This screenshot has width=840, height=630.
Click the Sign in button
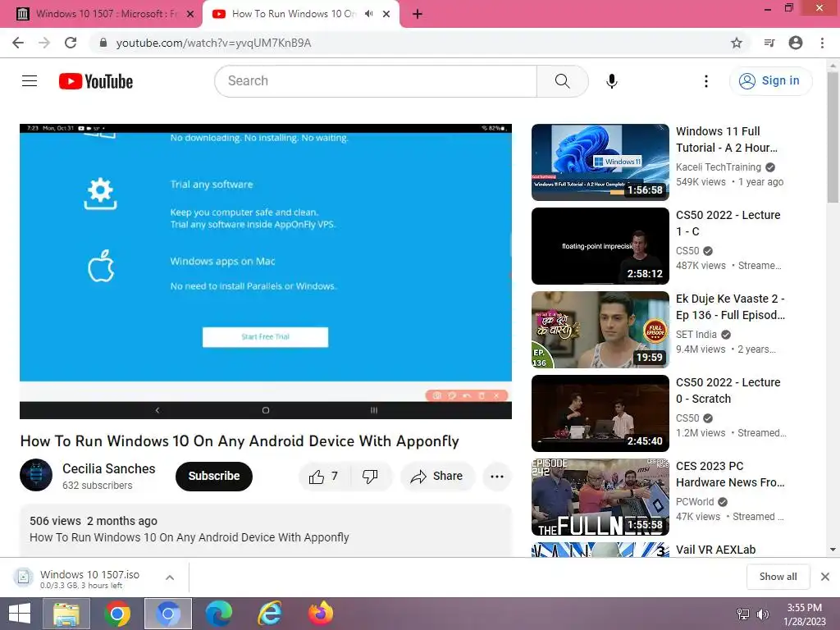click(x=770, y=81)
